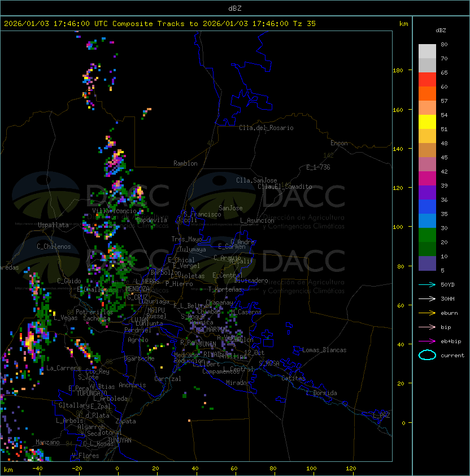Click the 'Clla.SanJose' map label
The image size is (470, 476).
(256, 180)
